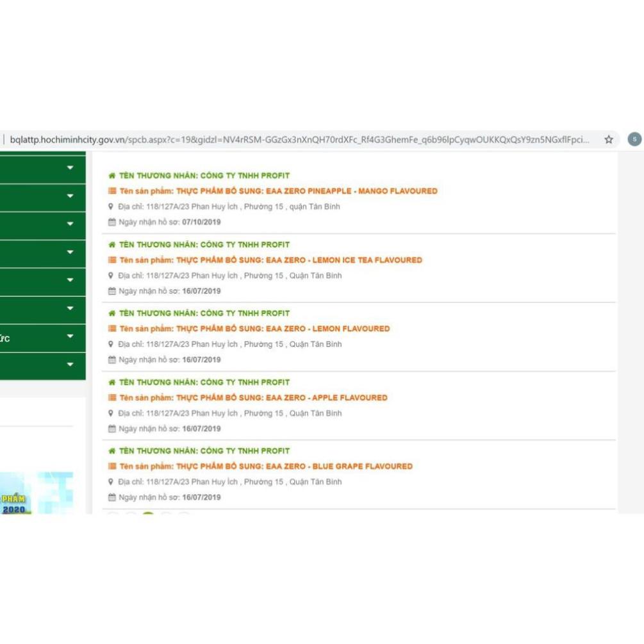This screenshot has width=644, height=644.
Task: Expand the second green sidebar dropdown arrow
Action: click(x=70, y=196)
